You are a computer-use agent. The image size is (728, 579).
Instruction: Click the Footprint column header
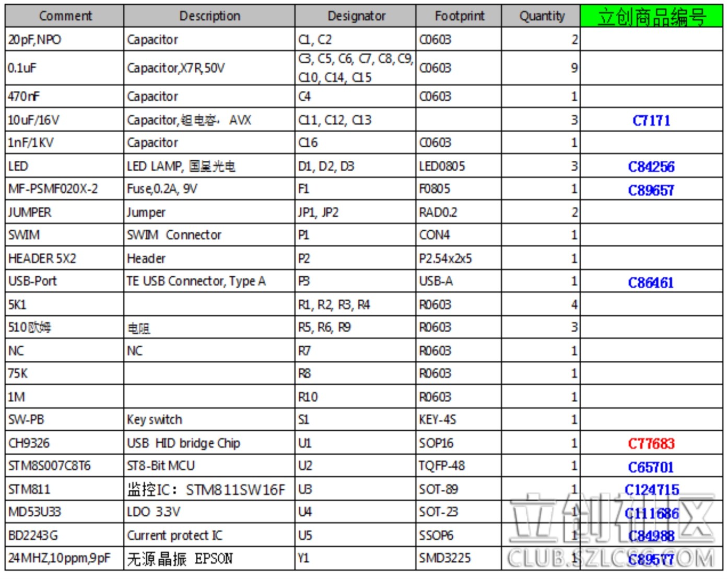tap(459, 16)
